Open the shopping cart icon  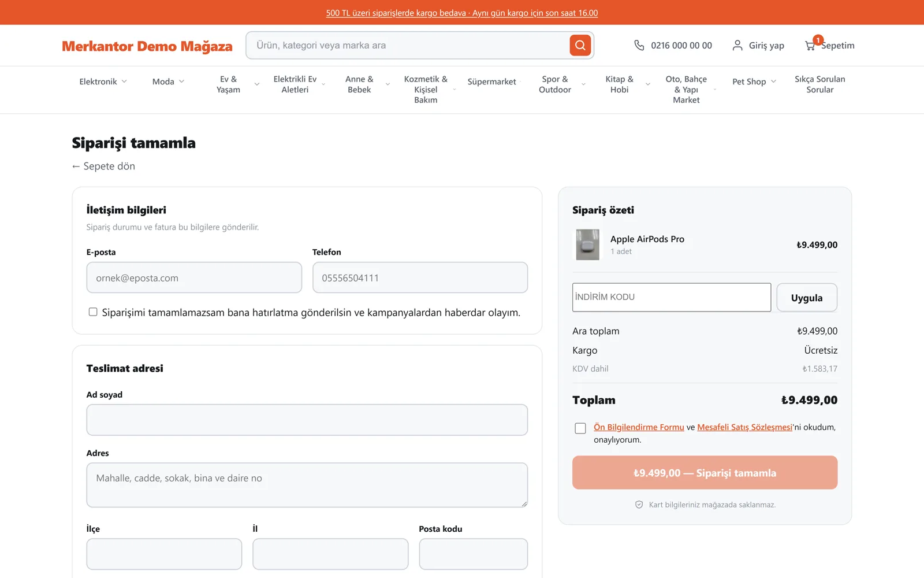(810, 45)
